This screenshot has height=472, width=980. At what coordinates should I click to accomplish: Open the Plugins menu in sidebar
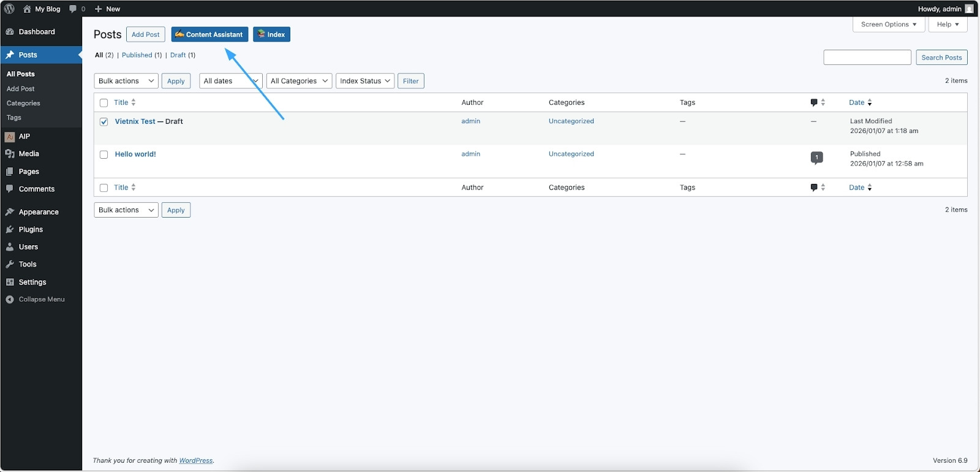pos(31,229)
